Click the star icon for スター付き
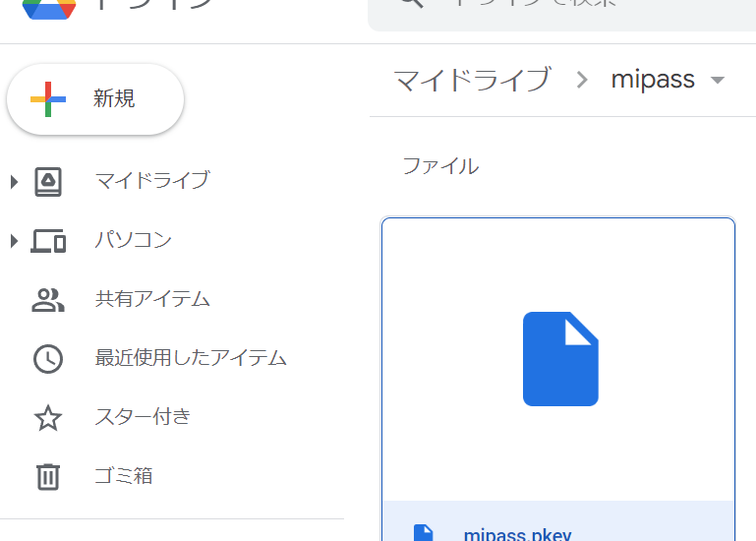 pos(48,418)
